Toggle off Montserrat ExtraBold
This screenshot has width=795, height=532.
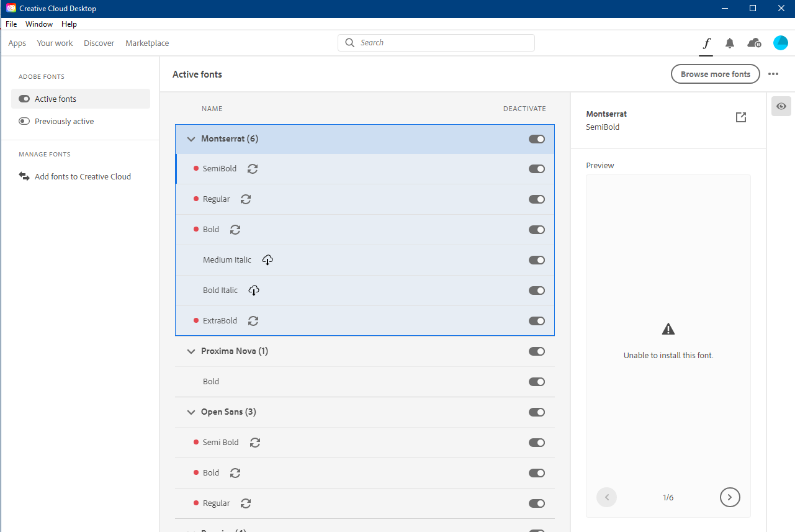[x=537, y=321]
